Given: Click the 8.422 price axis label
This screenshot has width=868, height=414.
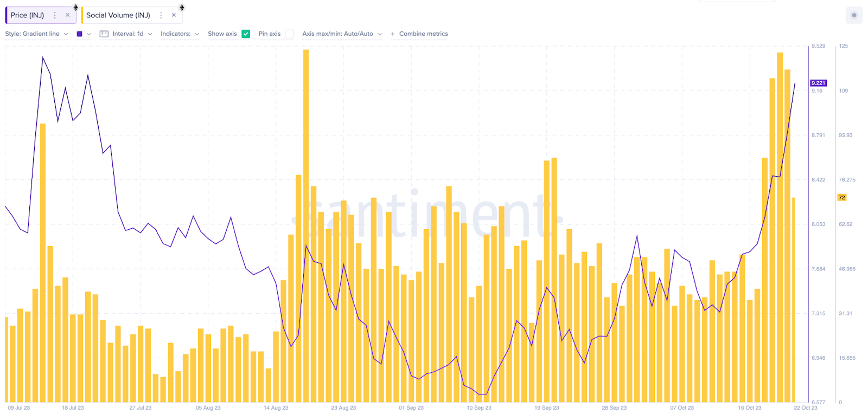Looking at the screenshot, I should 818,179.
